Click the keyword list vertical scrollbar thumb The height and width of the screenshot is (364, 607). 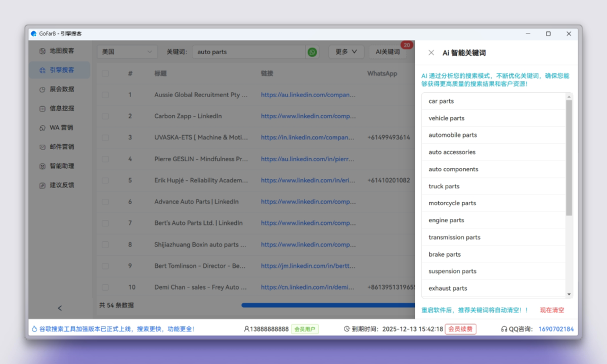pos(569,158)
